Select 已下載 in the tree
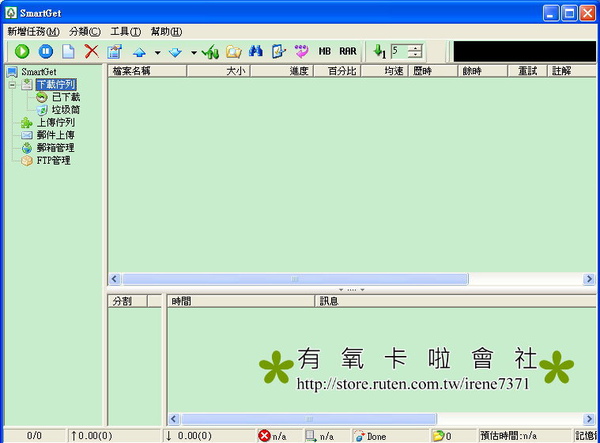 (x=66, y=97)
